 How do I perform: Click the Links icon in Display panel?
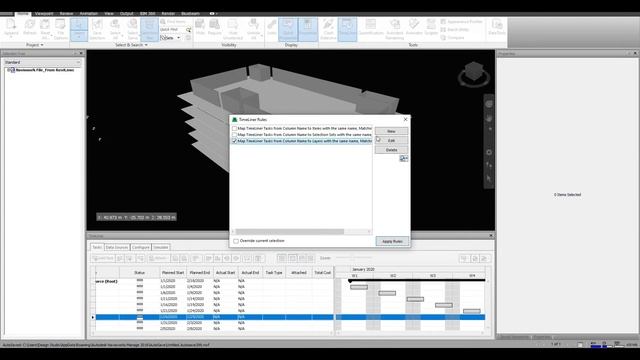click(x=272, y=27)
